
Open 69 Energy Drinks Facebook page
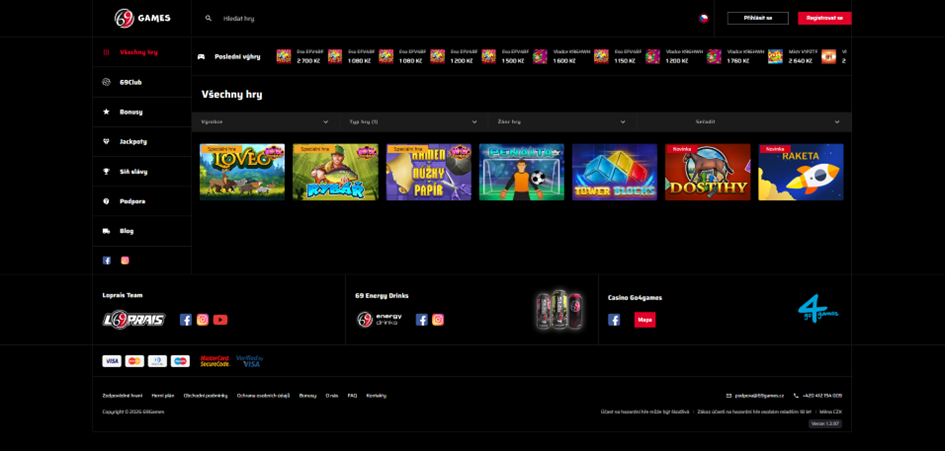[421, 320]
